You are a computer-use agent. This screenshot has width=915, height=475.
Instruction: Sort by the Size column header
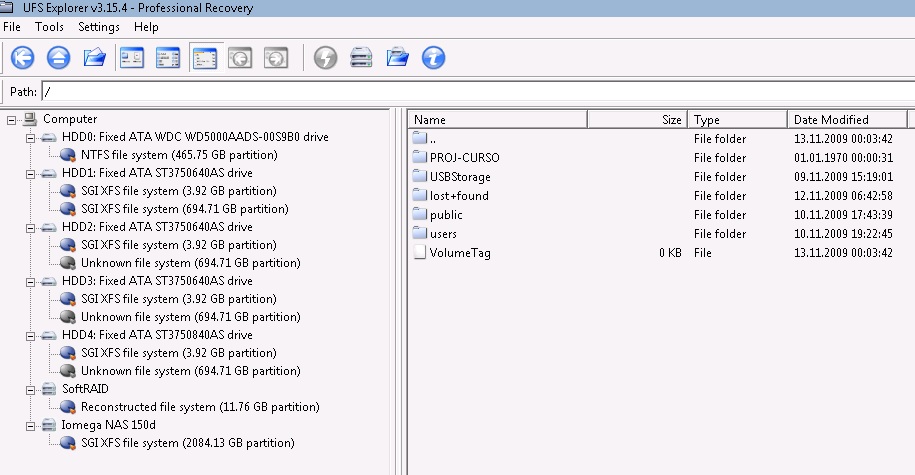637,120
